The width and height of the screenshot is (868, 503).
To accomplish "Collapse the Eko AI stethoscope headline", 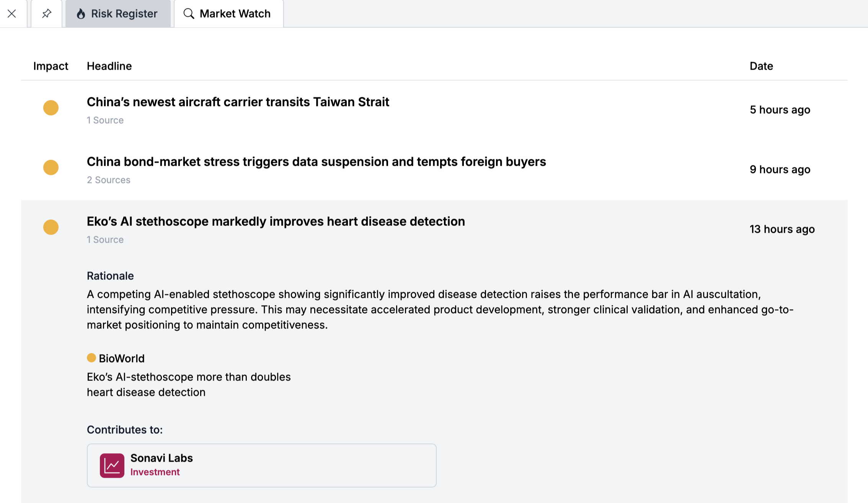I will click(276, 222).
